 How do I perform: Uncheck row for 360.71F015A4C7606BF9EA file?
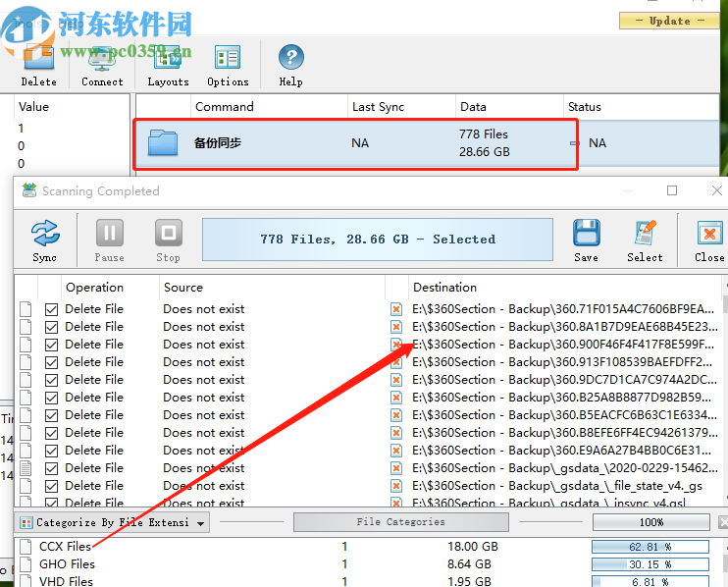52,309
